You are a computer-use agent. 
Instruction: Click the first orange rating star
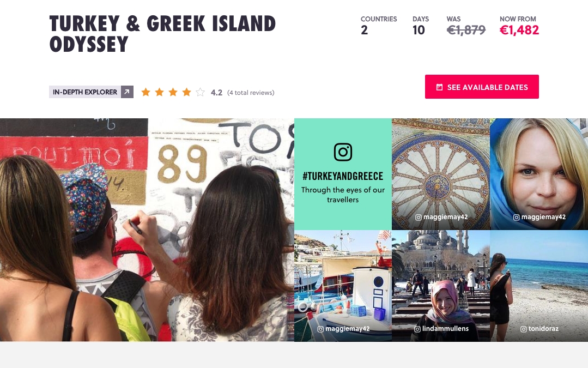pyautogui.click(x=146, y=92)
